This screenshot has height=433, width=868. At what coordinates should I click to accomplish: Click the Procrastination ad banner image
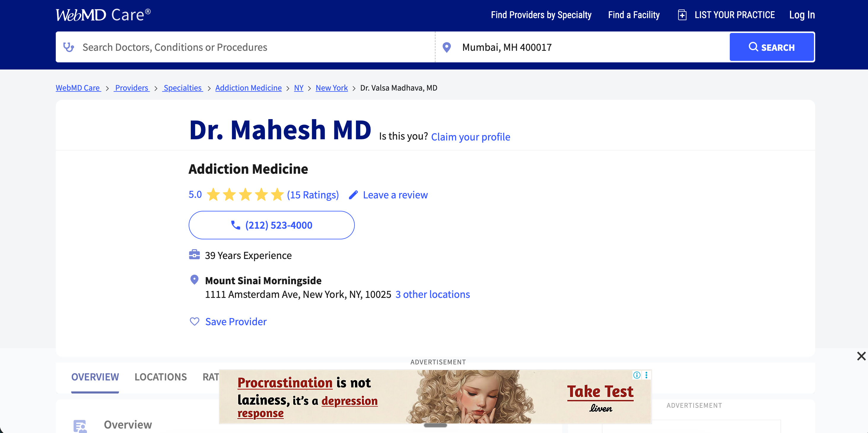coord(435,396)
